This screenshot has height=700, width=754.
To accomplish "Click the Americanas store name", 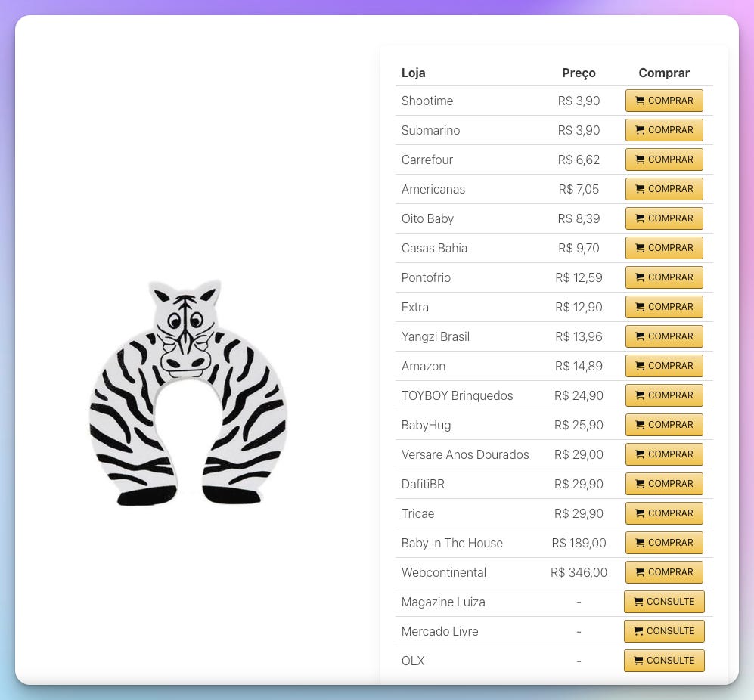I will click(433, 189).
